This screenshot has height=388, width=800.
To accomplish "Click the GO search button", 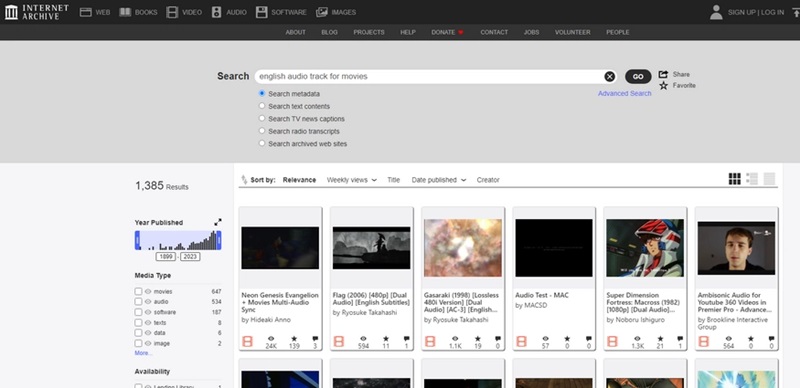I will 638,77.
